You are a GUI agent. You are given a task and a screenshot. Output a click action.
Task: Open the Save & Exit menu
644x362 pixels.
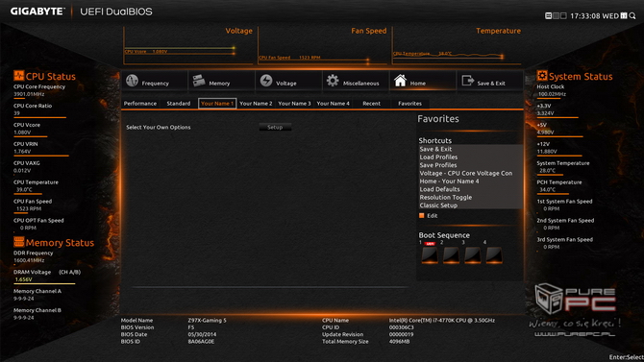(489, 81)
